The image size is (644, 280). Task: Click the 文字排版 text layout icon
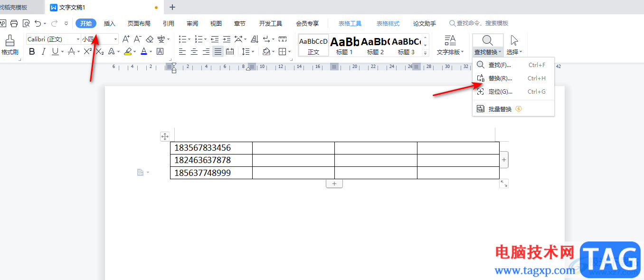click(x=450, y=40)
